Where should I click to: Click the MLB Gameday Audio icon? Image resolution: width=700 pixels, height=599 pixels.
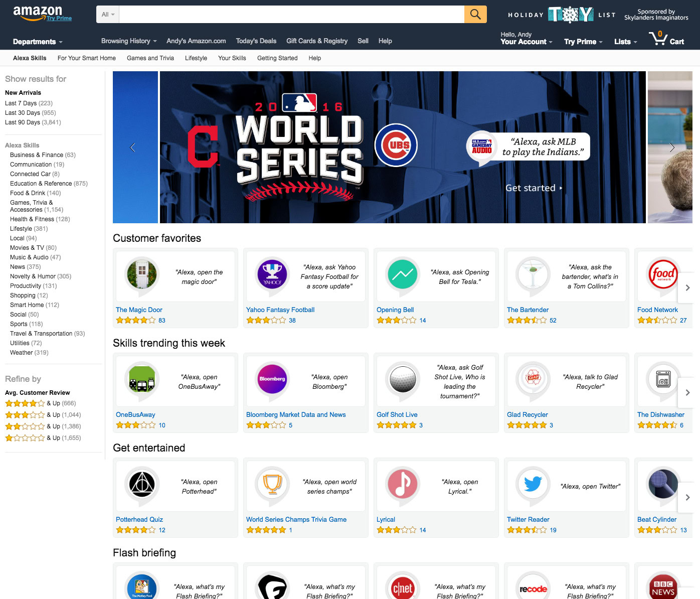(x=482, y=146)
